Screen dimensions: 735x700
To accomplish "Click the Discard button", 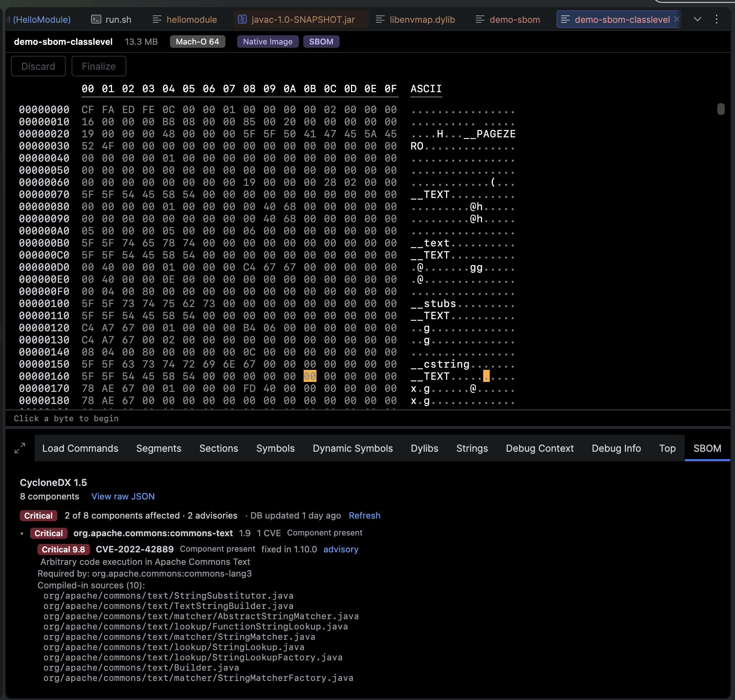I will pos(39,66).
